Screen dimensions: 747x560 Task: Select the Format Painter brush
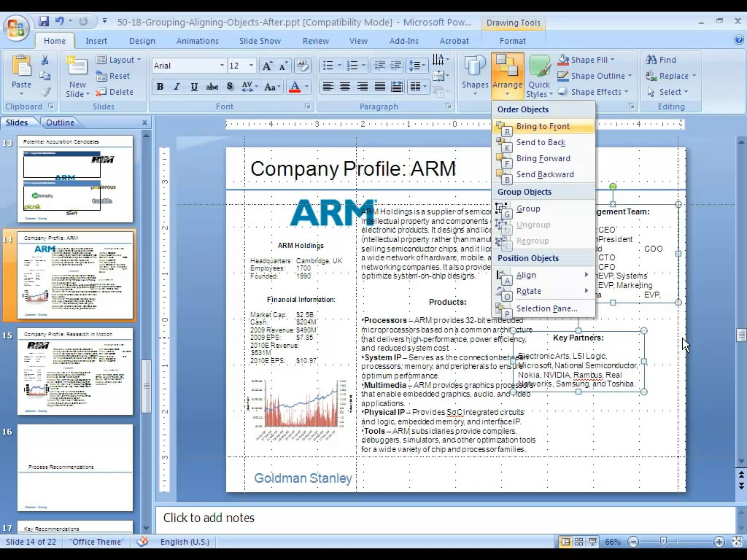pyautogui.click(x=45, y=91)
